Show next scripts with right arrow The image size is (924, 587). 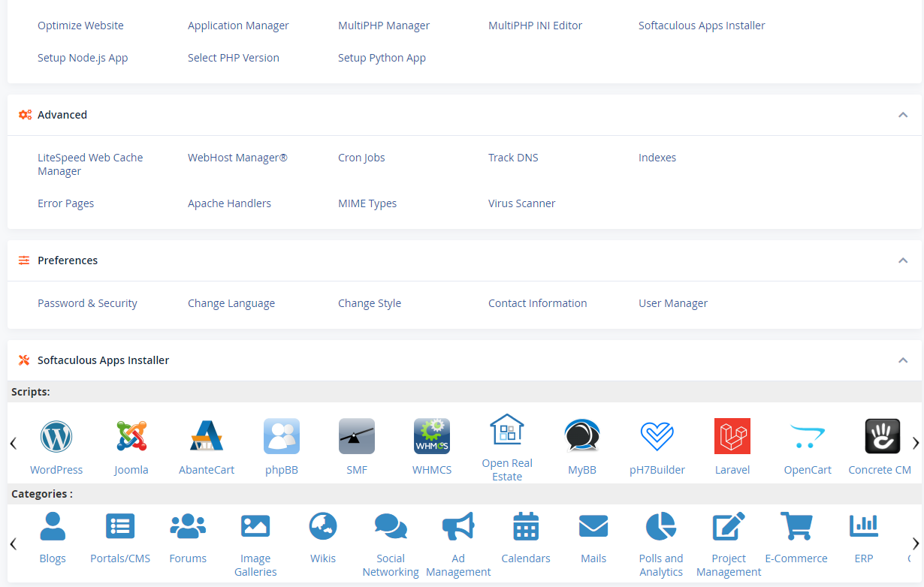(x=916, y=443)
